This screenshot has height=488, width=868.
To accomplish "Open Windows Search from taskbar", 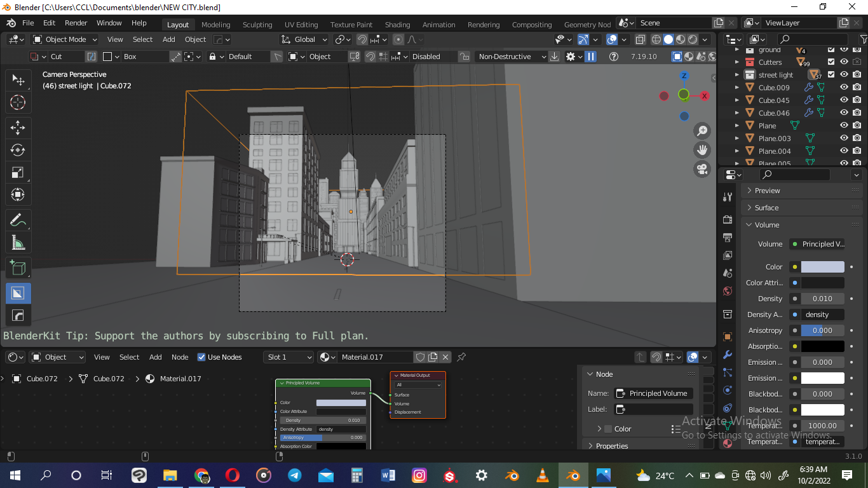I will pos(46,475).
